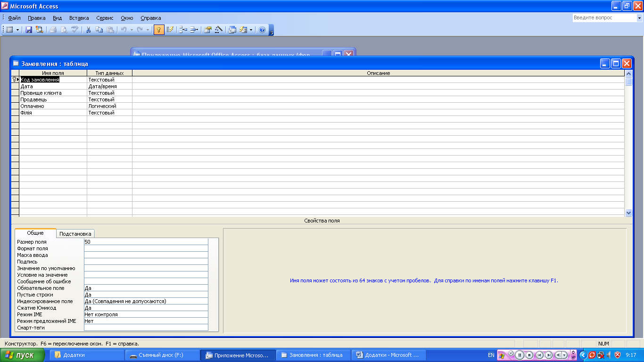Click the Paste clipboard icon
Viewport: 644px width, 362px height.
tap(110, 30)
